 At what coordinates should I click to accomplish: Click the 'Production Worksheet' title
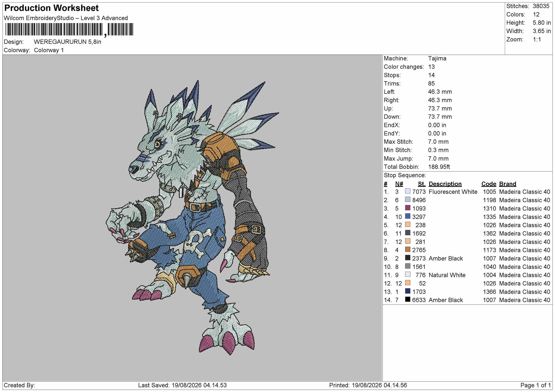point(52,8)
